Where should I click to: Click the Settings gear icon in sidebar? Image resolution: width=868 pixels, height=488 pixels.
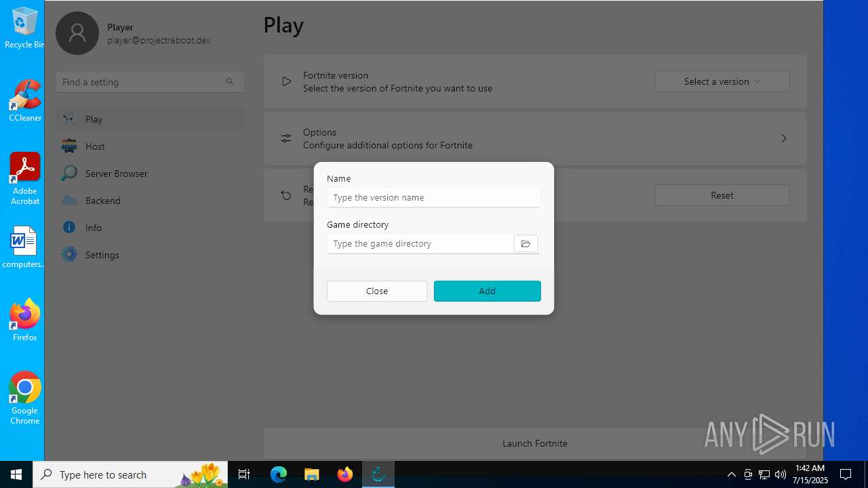point(68,254)
